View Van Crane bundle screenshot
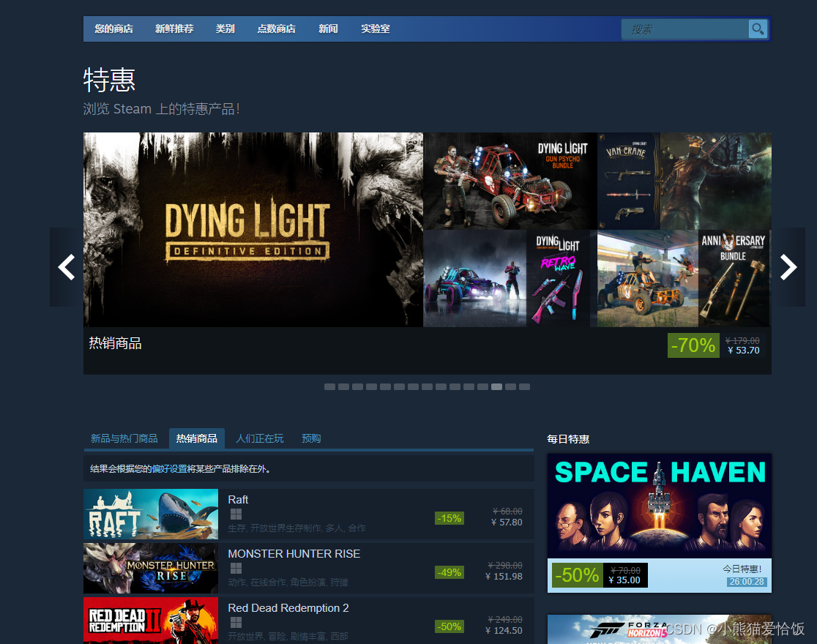The height and width of the screenshot is (644, 817). (x=684, y=181)
